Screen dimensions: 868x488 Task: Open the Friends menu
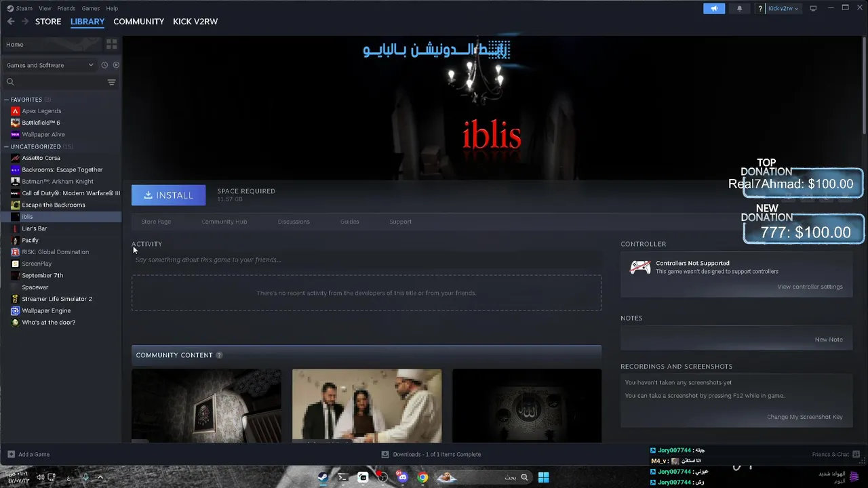(66, 8)
